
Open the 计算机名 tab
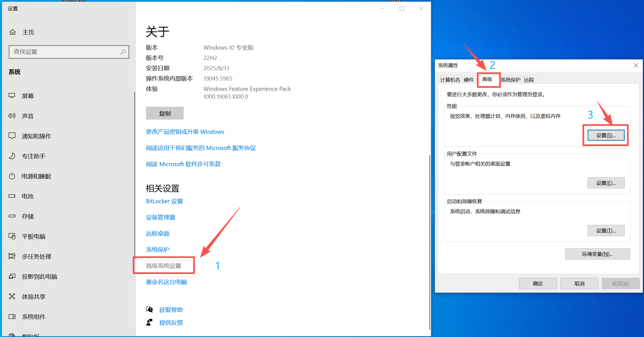pos(450,80)
